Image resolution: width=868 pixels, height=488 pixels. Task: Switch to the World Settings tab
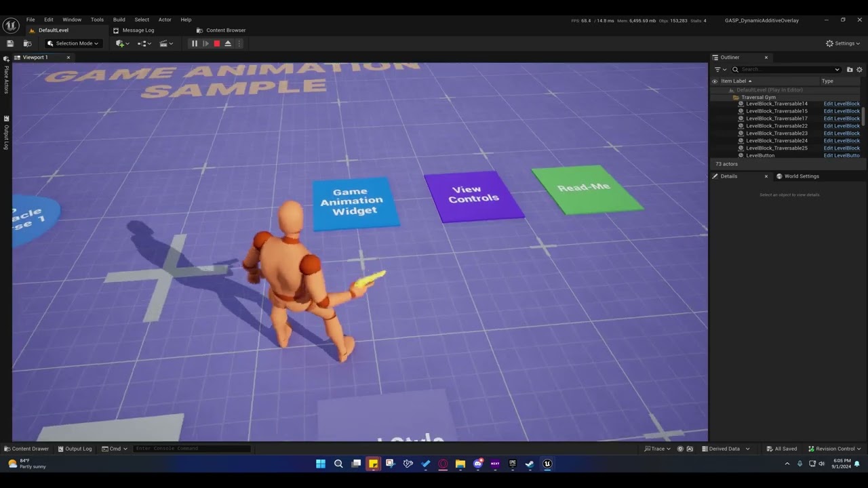pyautogui.click(x=797, y=176)
